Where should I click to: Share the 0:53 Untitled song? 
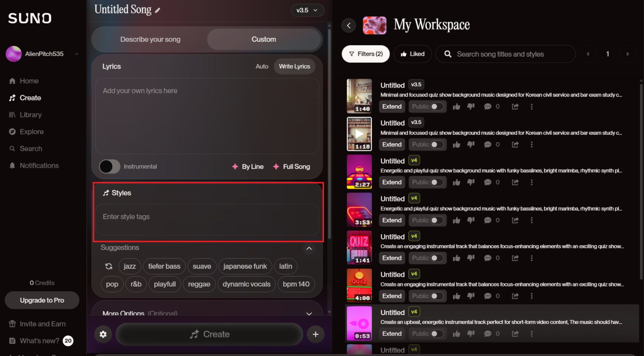(515, 334)
